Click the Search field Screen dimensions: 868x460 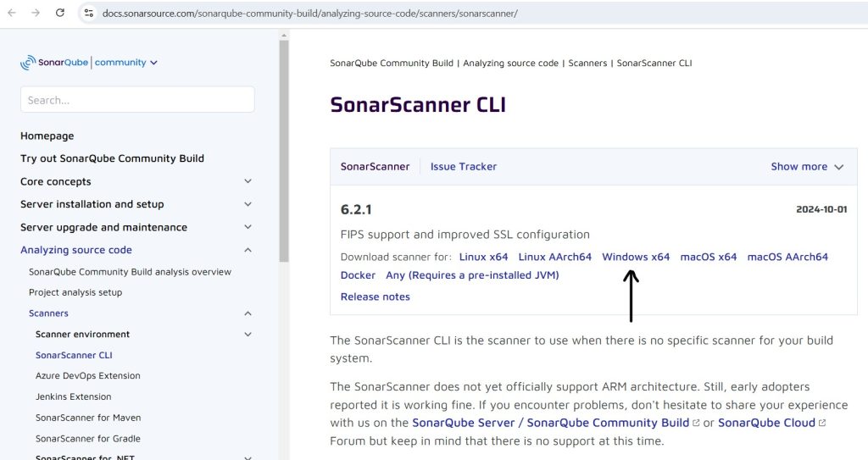click(137, 100)
